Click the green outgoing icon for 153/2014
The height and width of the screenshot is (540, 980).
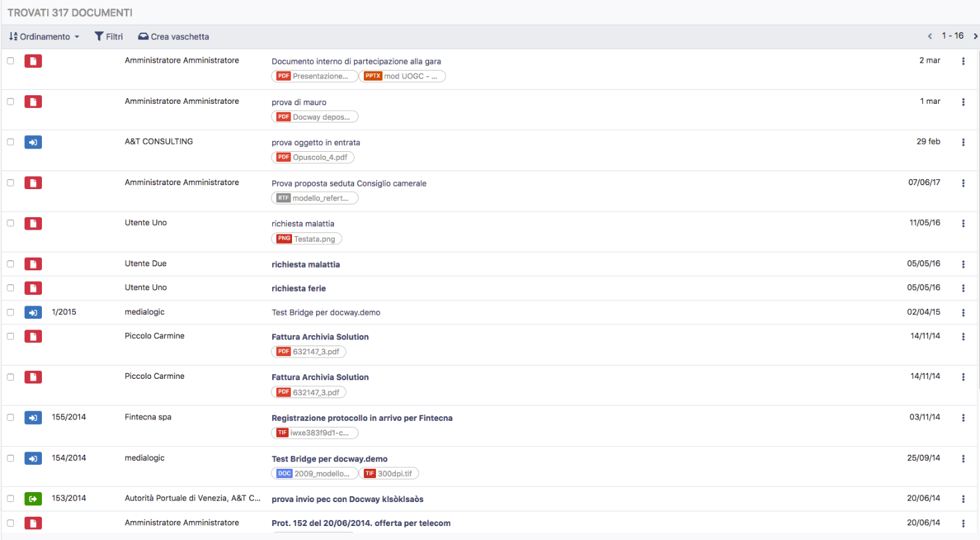click(x=33, y=498)
